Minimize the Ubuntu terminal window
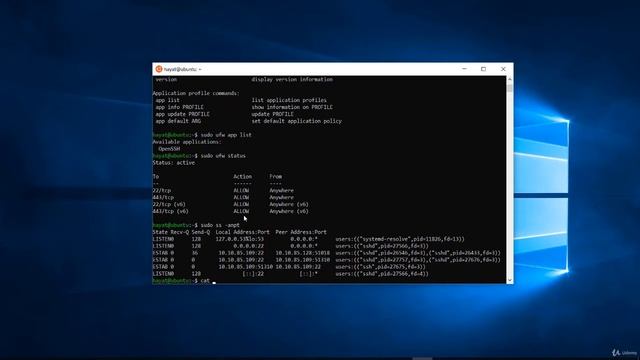The height and width of the screenshot is (360, 640). coord(464,69)
